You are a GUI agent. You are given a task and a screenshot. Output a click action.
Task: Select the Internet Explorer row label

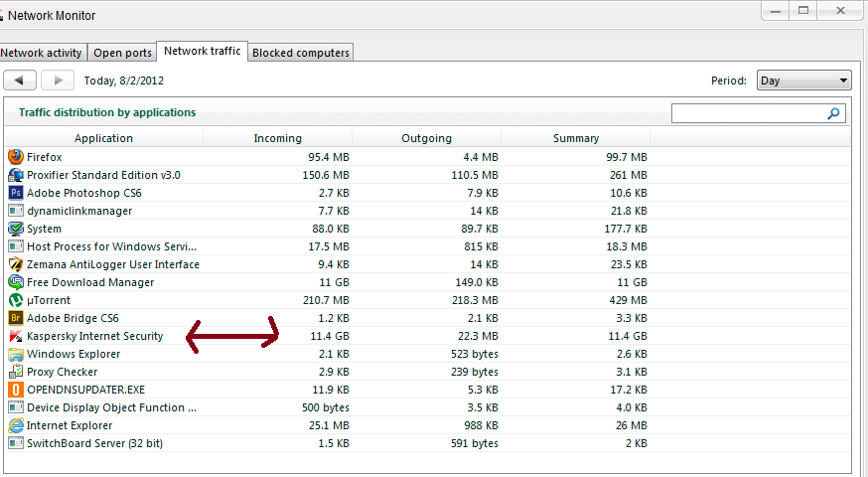click(70, 425)
